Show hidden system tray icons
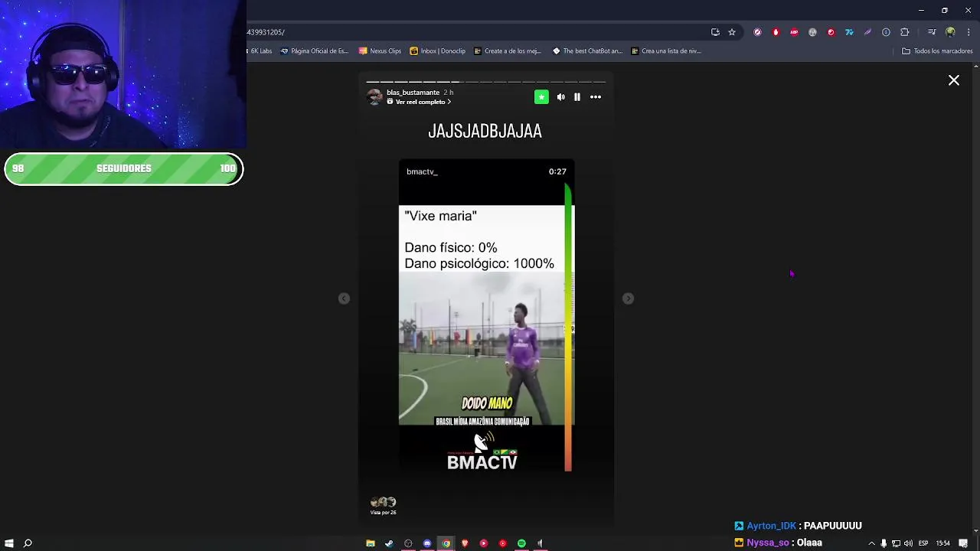 pyautogui.click(x=871, y=543)
